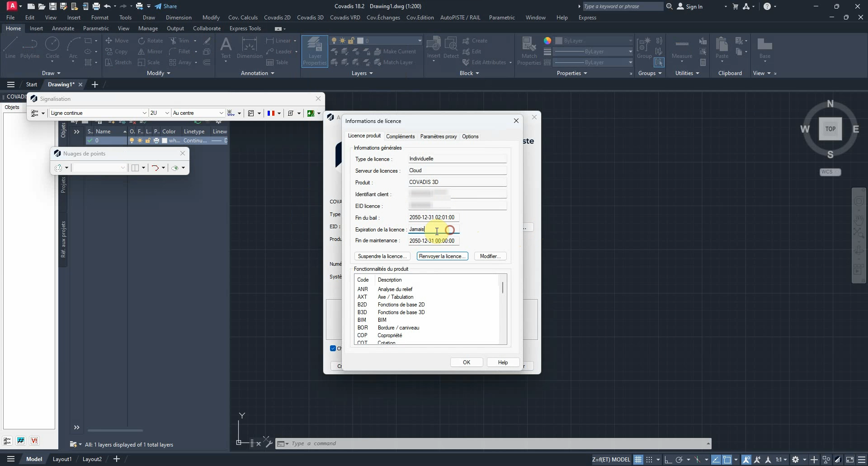The image size is (868, 466).
Task: Select the Arc tool
Action: (x=73, y=48)
